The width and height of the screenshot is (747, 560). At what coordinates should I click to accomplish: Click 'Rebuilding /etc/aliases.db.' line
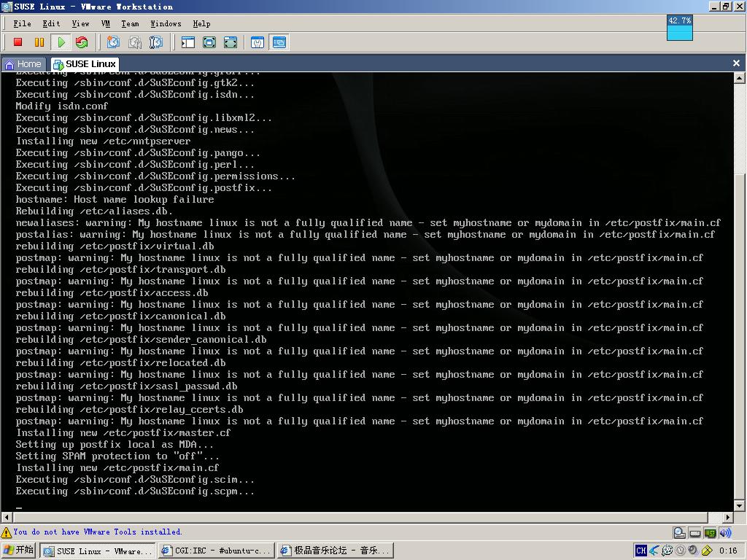point(94,211)
